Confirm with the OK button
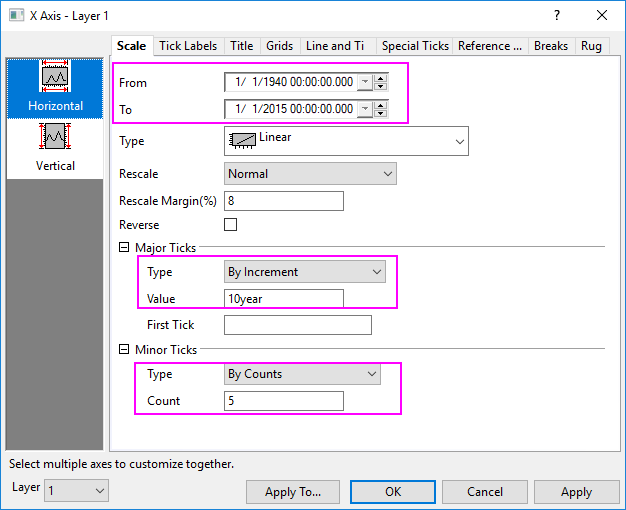The height and width of the screenshot is (510, 626). (x=393, y=492)
